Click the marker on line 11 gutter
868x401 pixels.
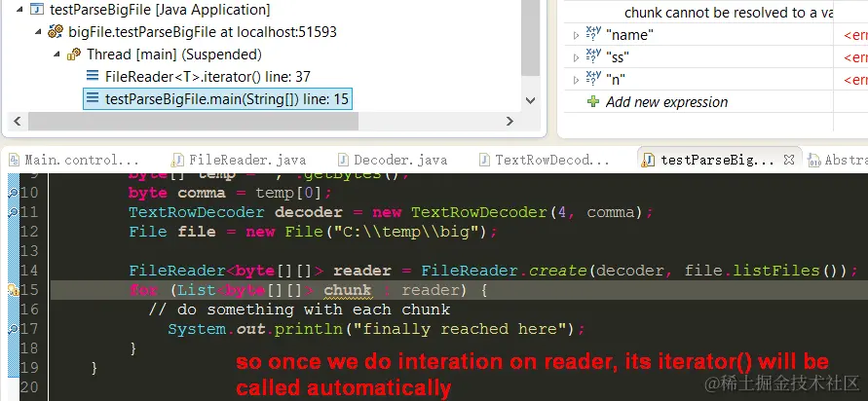[13, 212]
